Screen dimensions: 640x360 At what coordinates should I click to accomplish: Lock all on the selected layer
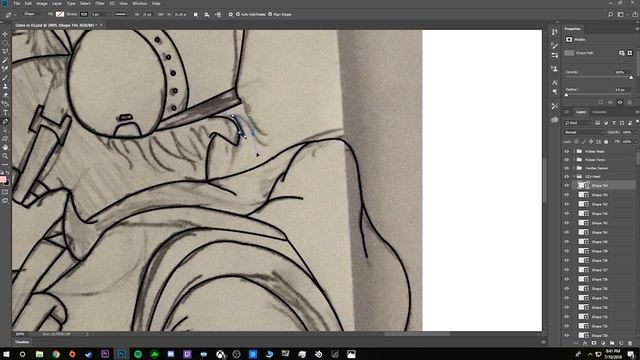coord(606,142)
